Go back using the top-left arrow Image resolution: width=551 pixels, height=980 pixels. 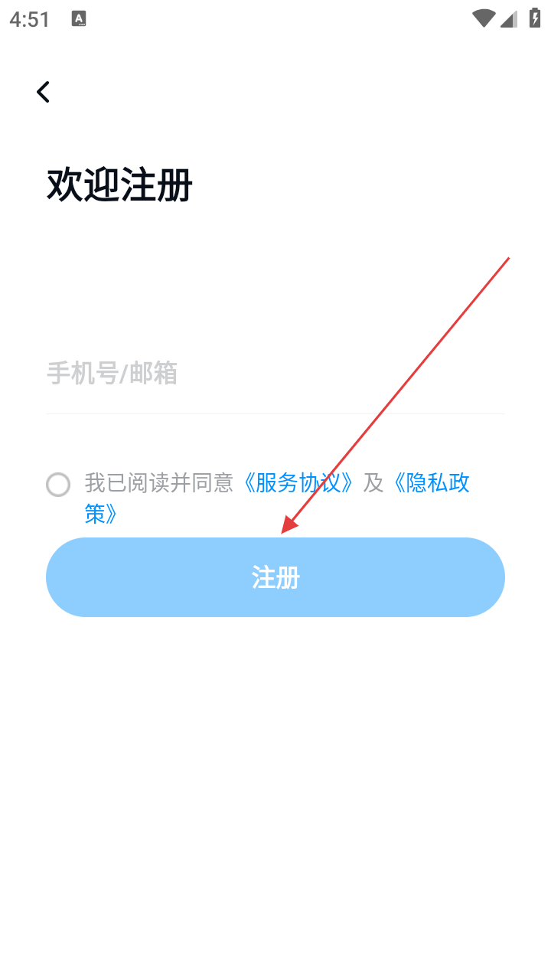(44, 92)
